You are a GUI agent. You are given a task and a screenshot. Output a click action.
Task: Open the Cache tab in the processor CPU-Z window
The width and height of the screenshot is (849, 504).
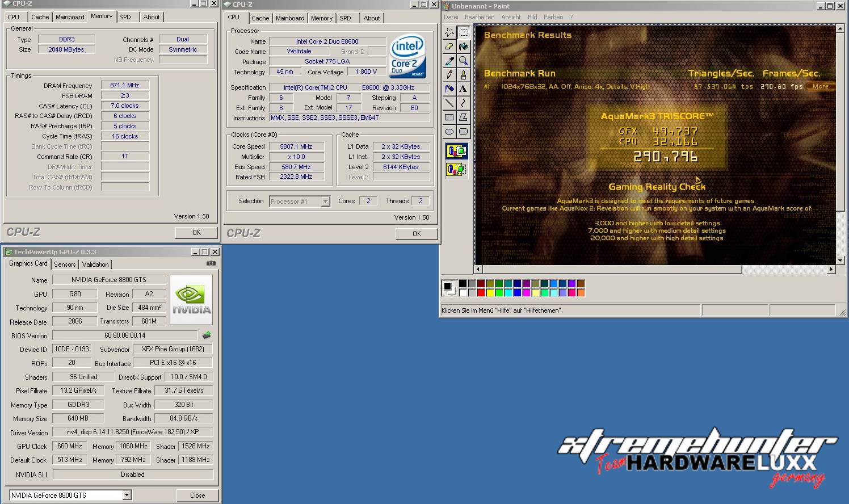[260, 18]
